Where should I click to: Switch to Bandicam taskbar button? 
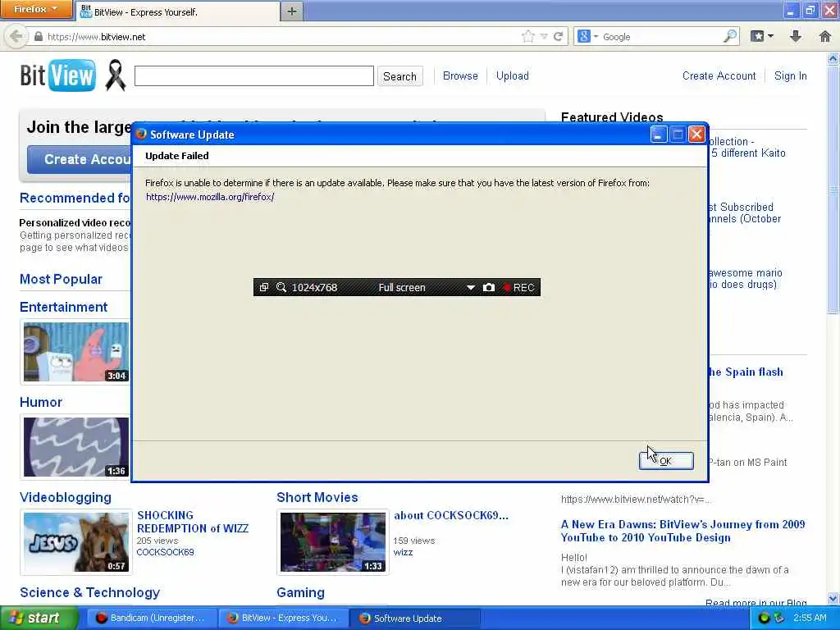click(x=152, y=619)
